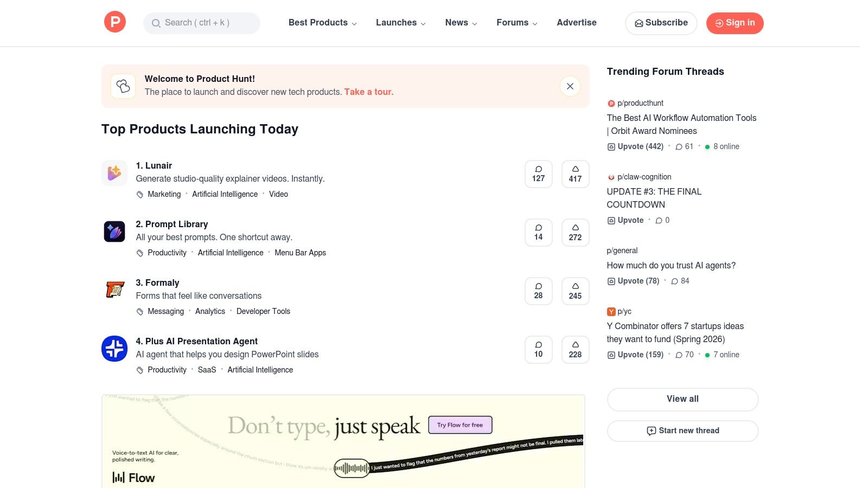The image size is (868, 488).
Task: Open the Formaly product title
Action: 157,283
